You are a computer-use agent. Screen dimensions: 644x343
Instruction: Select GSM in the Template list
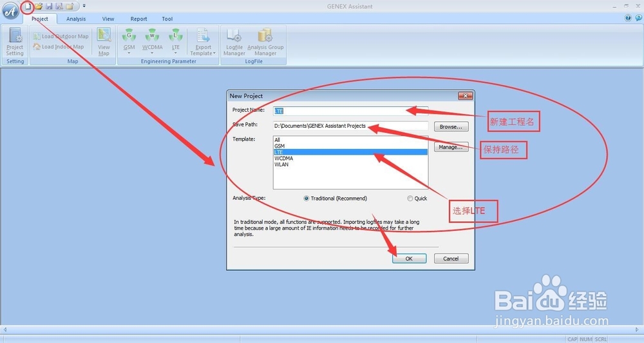pyautogui.click(x=350, y=146)
